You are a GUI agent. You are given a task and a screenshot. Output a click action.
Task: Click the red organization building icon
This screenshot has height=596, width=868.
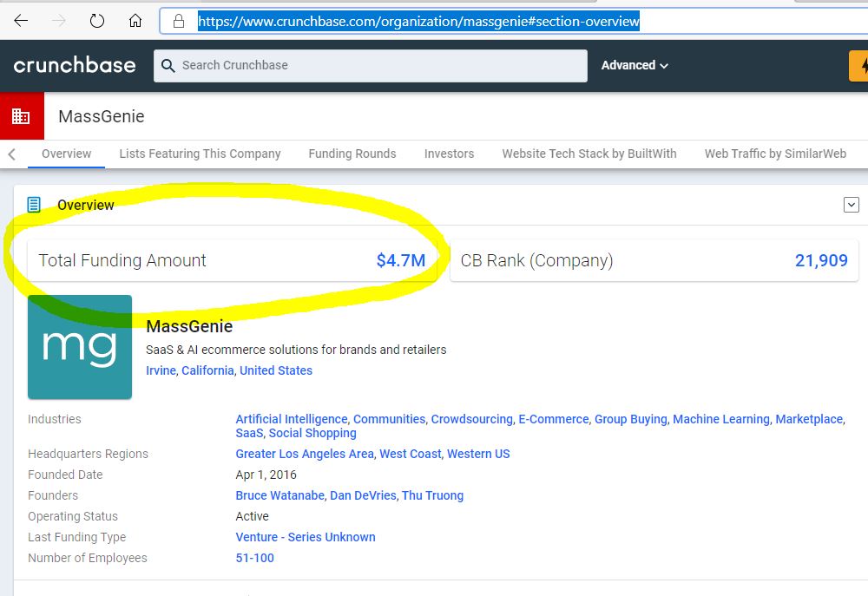tap(21, 116)
